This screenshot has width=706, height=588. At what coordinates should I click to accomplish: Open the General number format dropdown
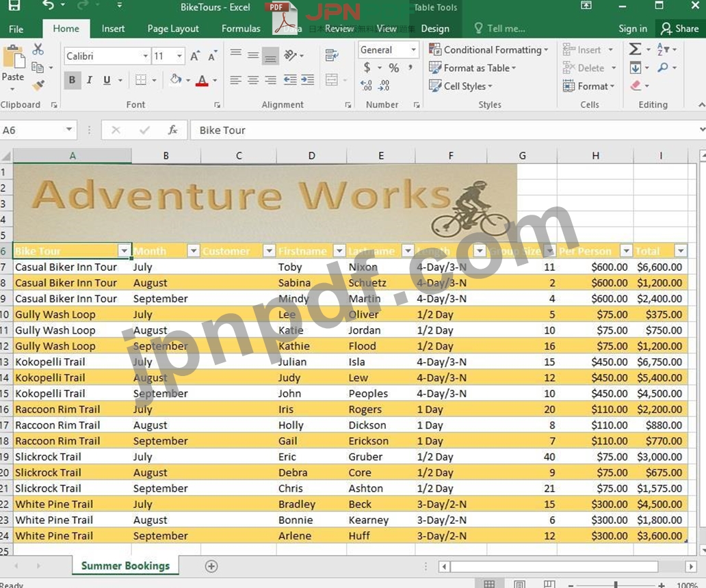pyautogui.click(x=413, y=50)
